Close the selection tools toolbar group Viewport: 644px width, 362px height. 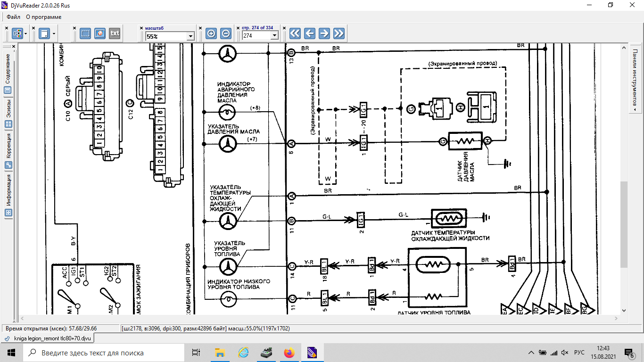point(75,28)
